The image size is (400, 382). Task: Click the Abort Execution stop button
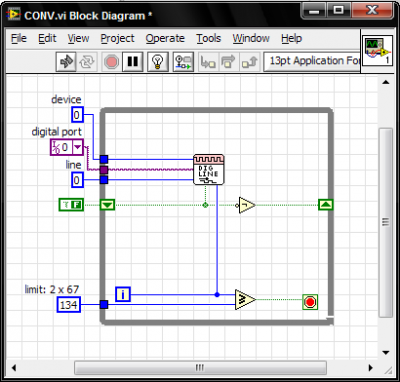pos(111,62)
